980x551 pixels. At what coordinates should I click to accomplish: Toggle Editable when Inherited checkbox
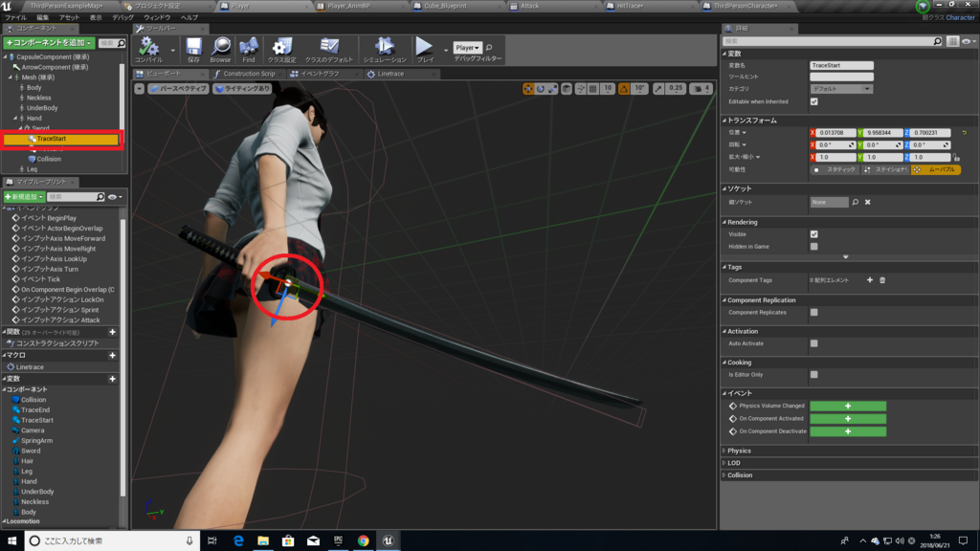[x=813, y=101]
